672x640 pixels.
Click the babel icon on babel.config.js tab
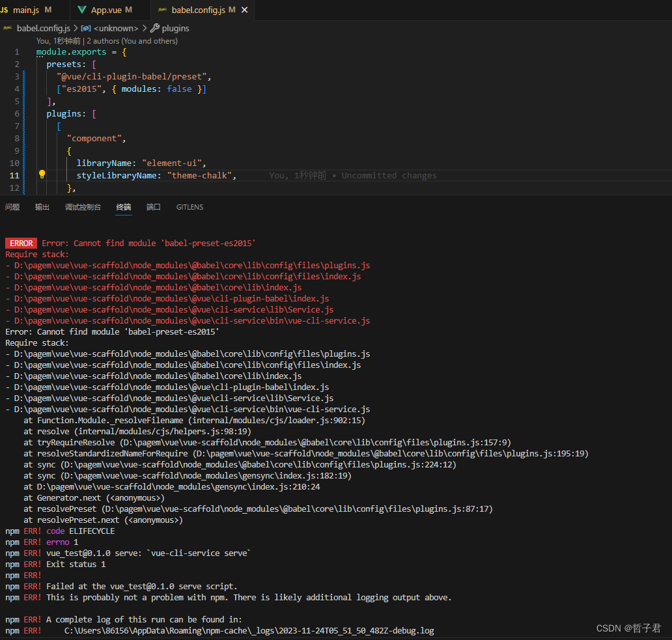pos(162,9)
